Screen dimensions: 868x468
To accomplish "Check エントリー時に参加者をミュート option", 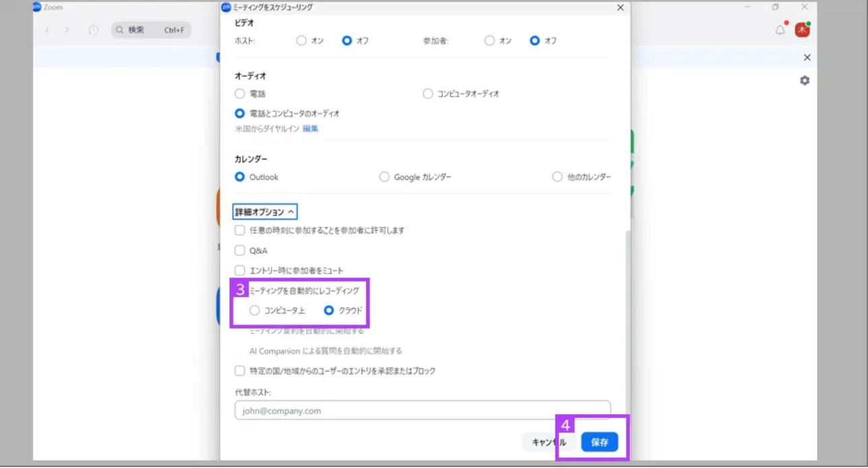I will coord(240,270).
